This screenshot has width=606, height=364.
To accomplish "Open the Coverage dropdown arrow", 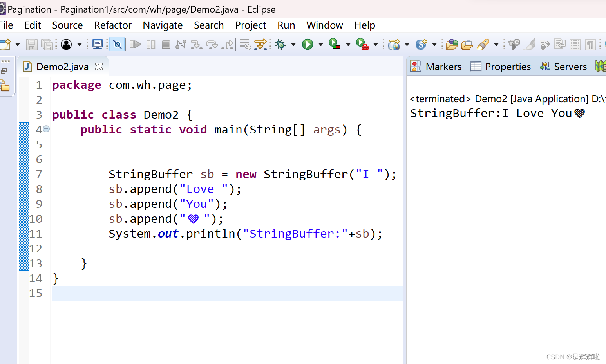I will [348, 44].
